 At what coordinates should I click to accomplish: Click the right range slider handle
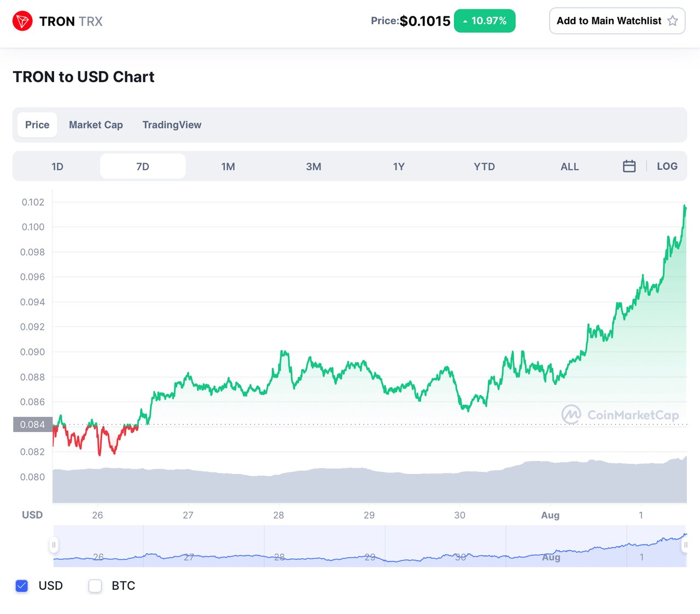click(x=685, y=545)
